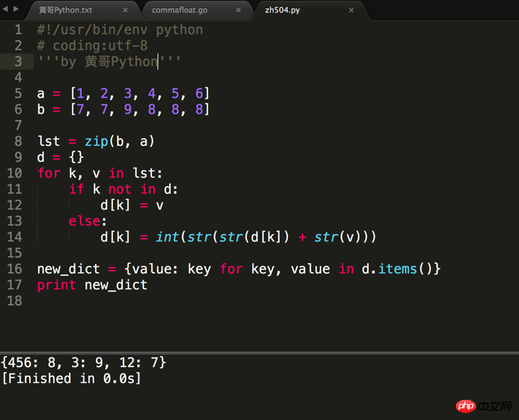Viewport: 519px width, 420px height.
Task: Click the output '{456: 8, 3: 9, 12: 7}'
Action: tap(83, 362)
